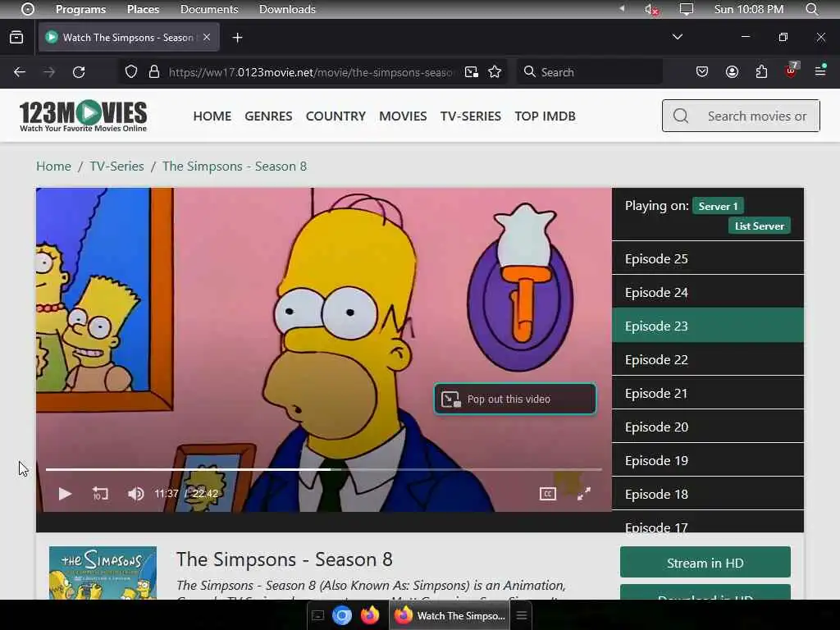Viewport: 840px width, 630px height.
Task: Select Episode 21
Action: (x=708, y=393)
